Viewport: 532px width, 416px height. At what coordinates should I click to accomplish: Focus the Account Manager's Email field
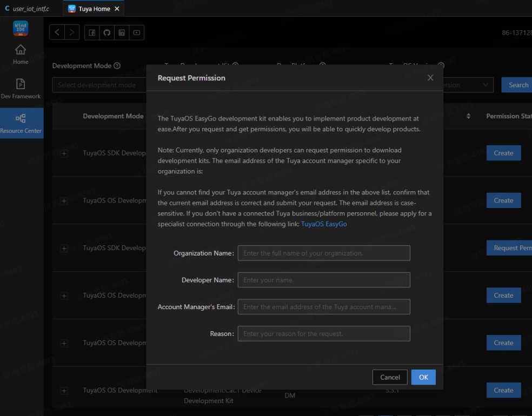pos(324,307)
